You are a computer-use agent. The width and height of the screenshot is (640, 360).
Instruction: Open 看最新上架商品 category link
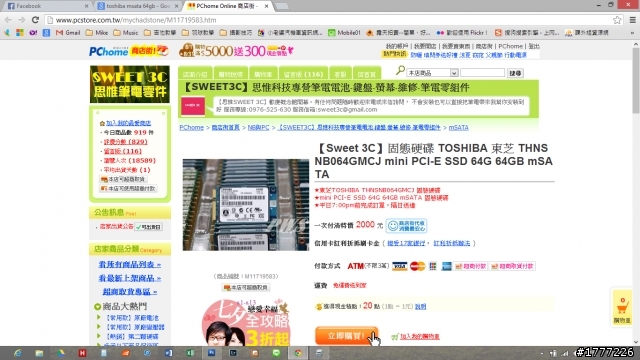[130, 278]
